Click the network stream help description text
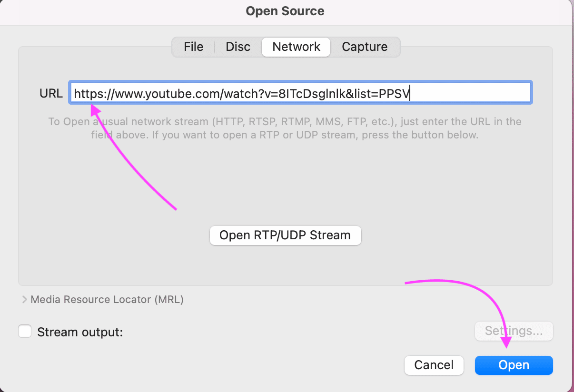 [285, 128]
